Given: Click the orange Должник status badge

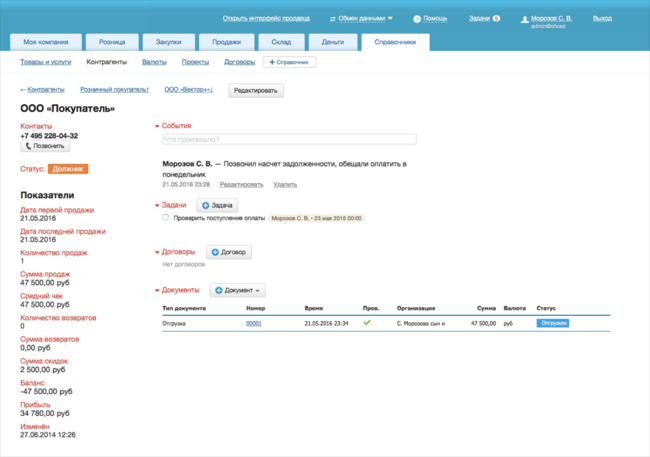Looking at the screenshot, I should tap(68, 169).
